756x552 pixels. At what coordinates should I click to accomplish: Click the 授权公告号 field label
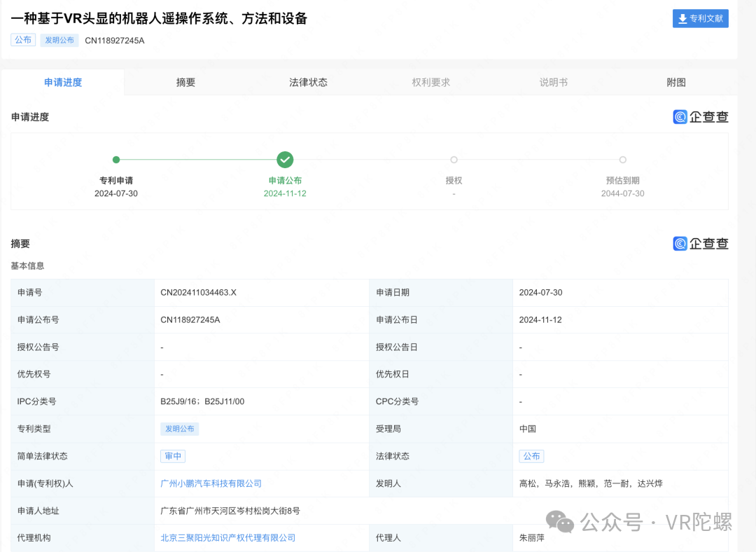click(x=38, y=347)
